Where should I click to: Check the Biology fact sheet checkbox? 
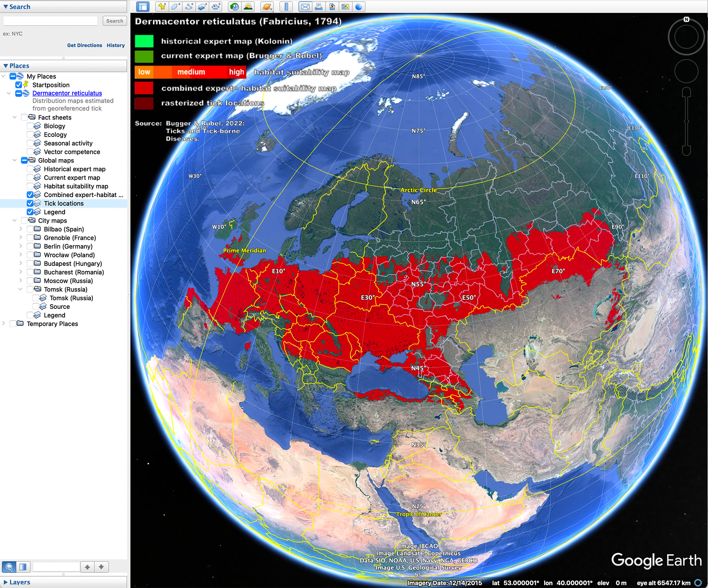tap(30, 126)
